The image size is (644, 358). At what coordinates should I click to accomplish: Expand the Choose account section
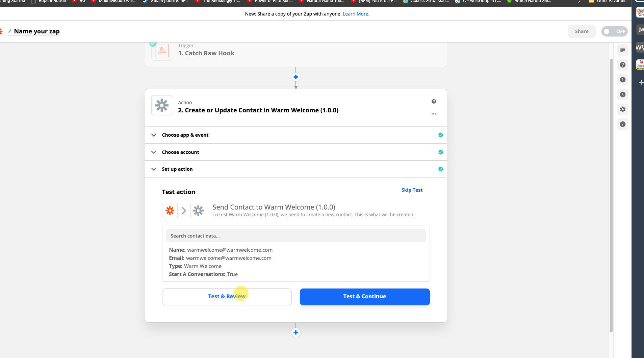point(296,152)
